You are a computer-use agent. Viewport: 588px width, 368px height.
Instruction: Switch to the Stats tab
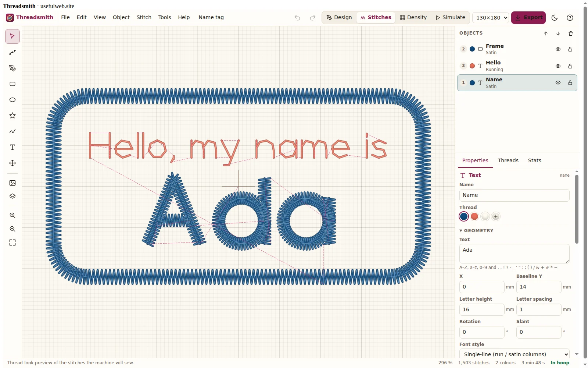[x=534, y=160]
